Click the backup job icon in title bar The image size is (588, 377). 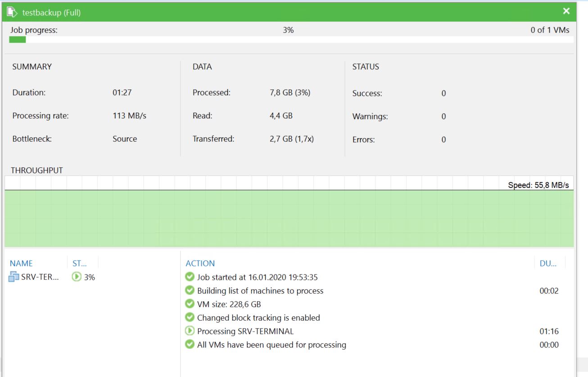point(12,12)
